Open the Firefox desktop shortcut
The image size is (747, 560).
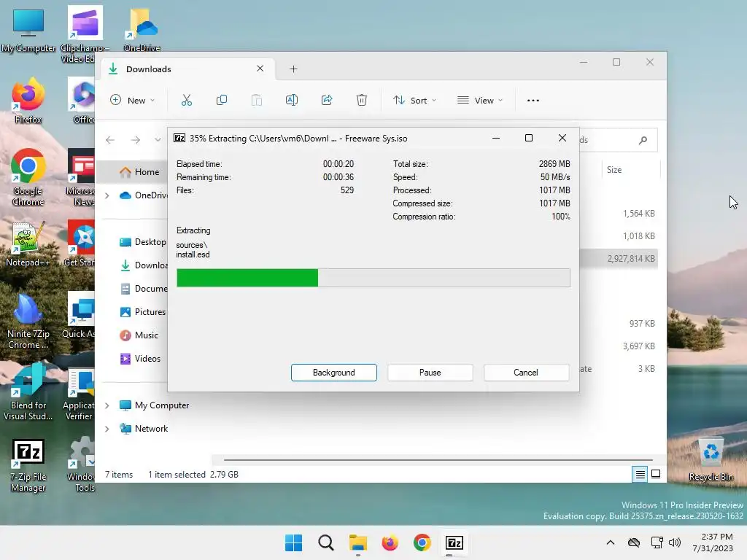click(28, 101)
